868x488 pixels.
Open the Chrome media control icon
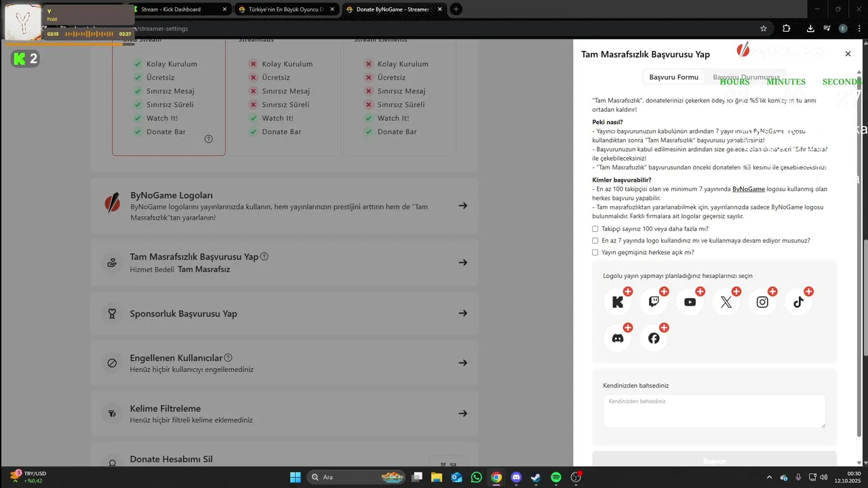[x=827, y=28]
